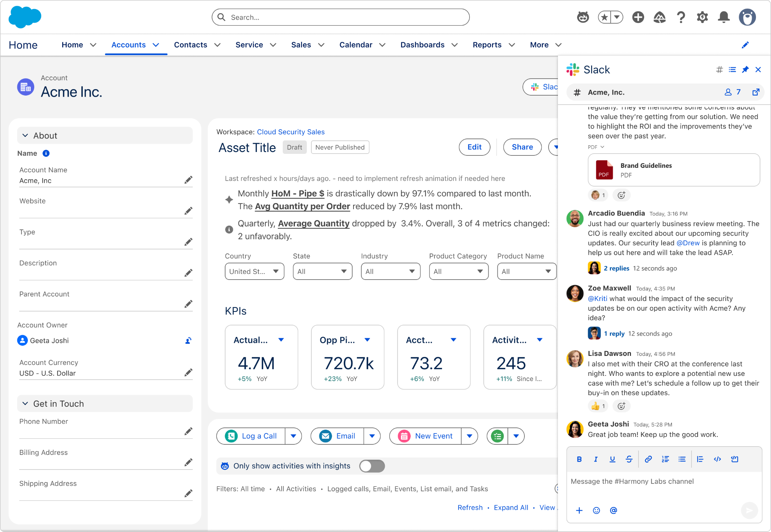Image resolution: width=771 pixels, height=532 pixels.
Task: Edit navigation bar with pencil icon
Action: pos(745,45)
